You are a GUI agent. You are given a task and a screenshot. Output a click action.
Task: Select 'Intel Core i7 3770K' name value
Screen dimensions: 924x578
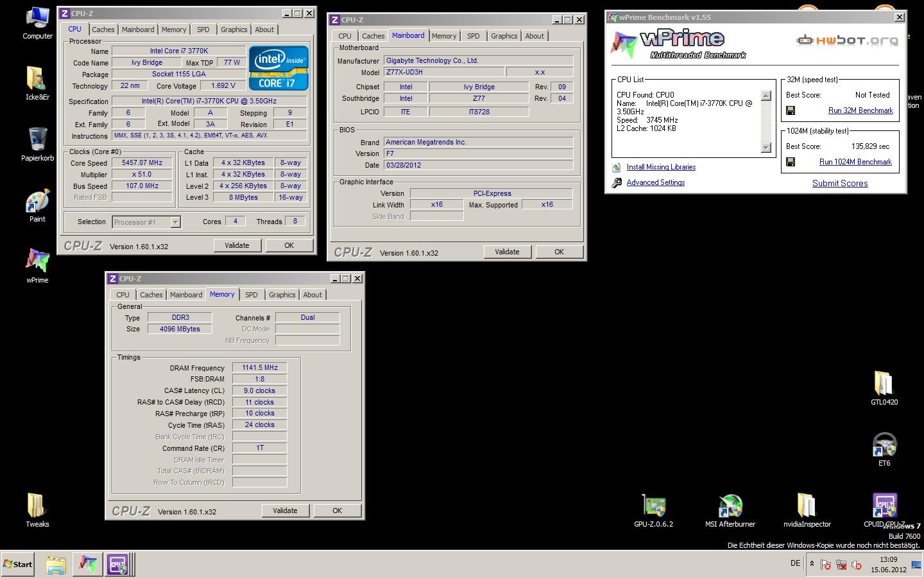(x=178, y=51)
